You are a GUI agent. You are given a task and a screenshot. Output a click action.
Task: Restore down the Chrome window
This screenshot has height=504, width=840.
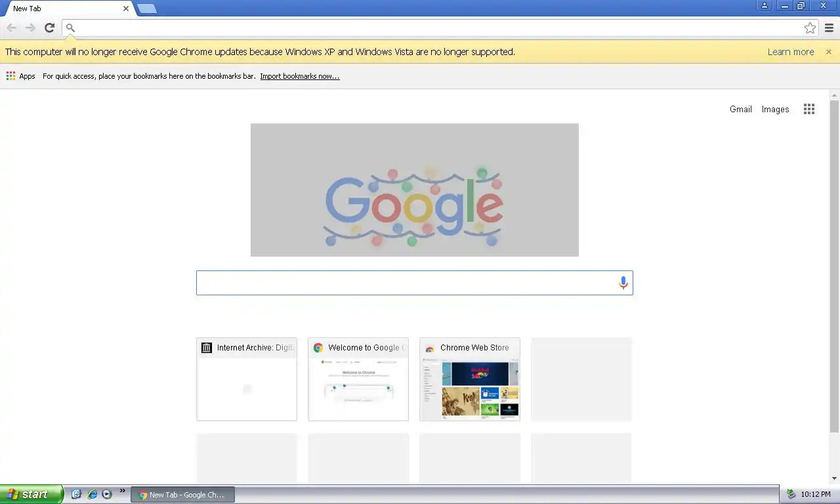(801, 5)
